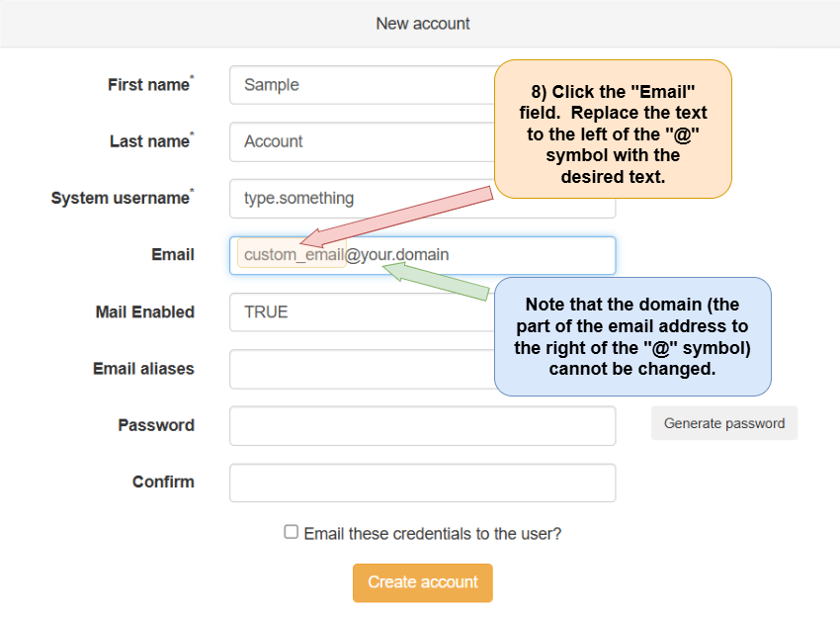Click the blue domain note callout
This screenshot has width=840, height=617.
click(632, 336)
